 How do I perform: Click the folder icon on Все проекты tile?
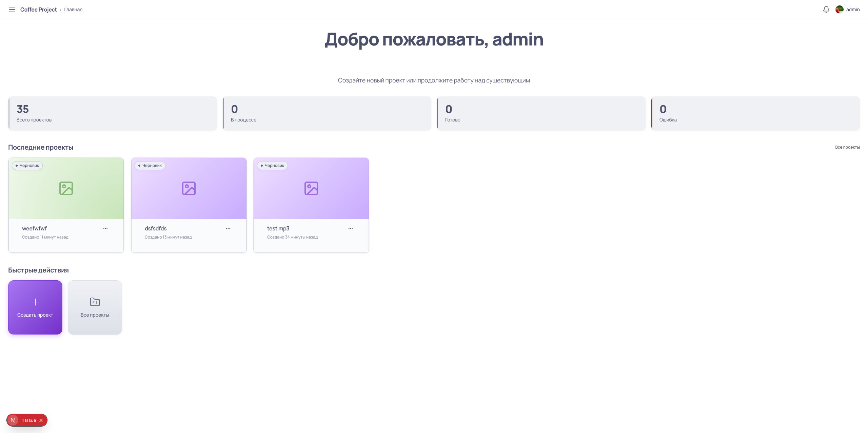(95, 302)
